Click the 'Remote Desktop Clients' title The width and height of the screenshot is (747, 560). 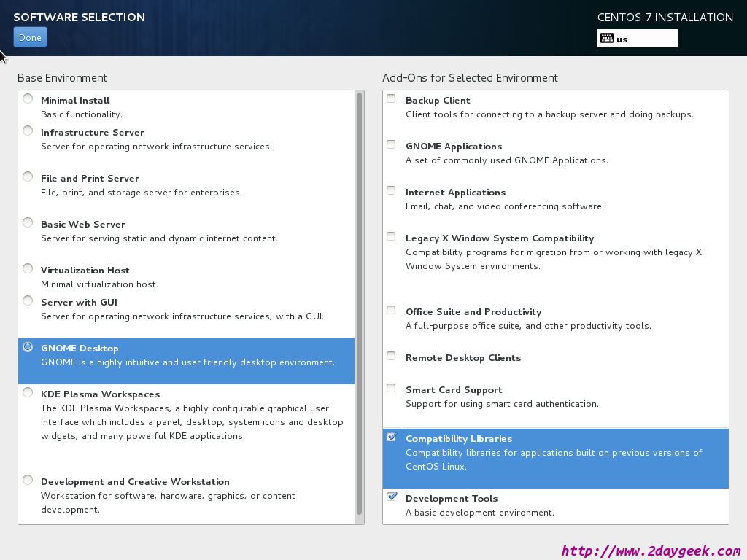pyautogui.click(x=463, y=357)
